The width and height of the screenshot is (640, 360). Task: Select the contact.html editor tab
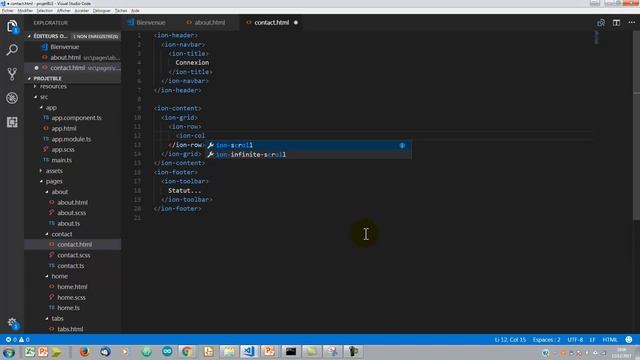[x=271, y=22]
